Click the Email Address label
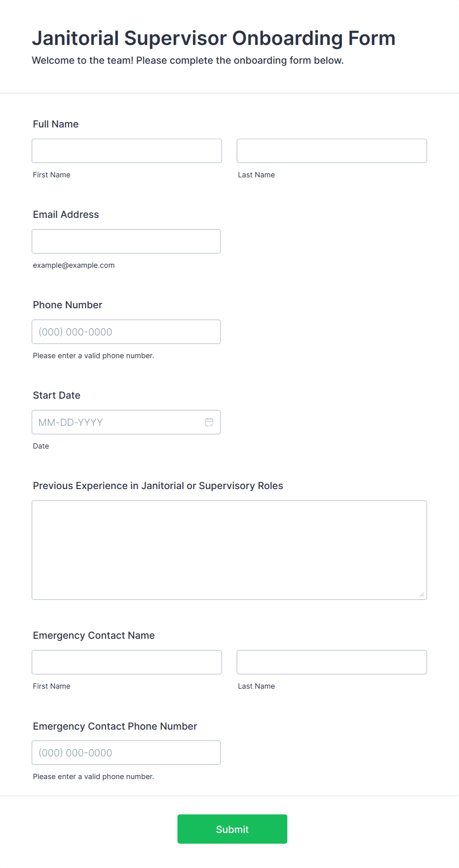Screen dimensions: 459x868 (x=66, y=214)
